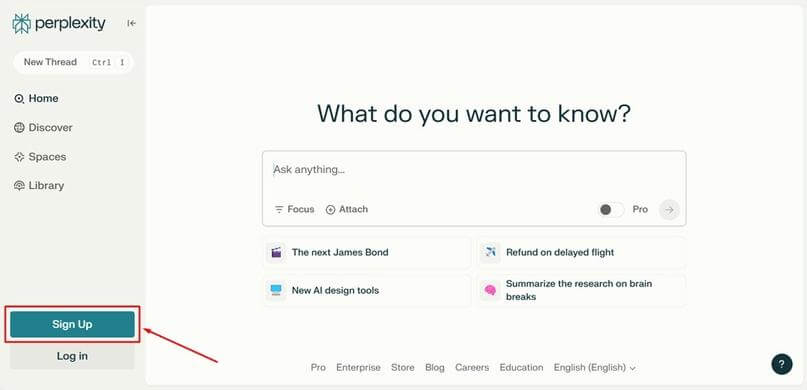Submit query with the arrow button
The width and height of the screenshot is (807, 390).
pos(669,209)
